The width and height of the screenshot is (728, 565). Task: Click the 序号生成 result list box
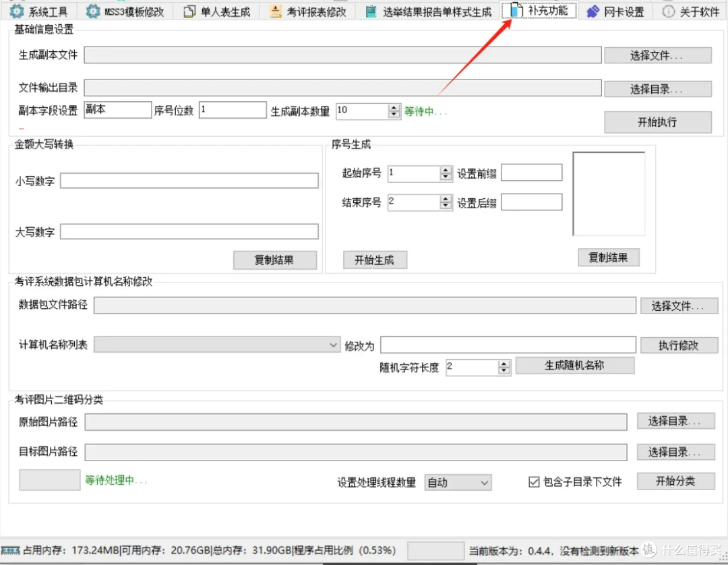click(x=609, y=194)
